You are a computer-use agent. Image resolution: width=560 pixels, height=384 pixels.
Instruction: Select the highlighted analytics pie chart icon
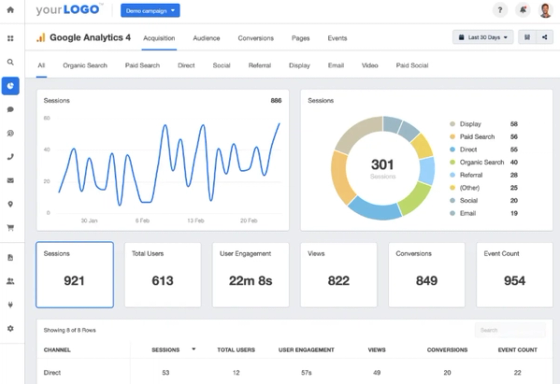[x=10, y=86]
